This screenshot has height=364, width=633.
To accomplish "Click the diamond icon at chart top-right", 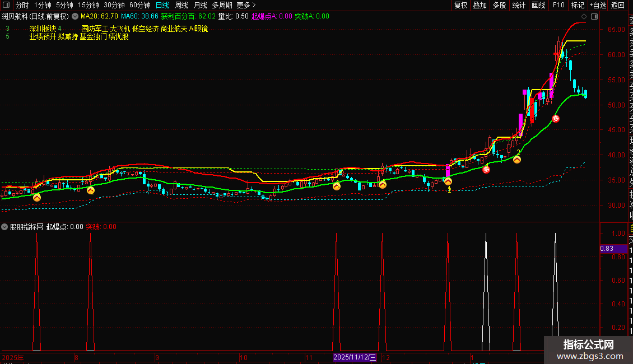I will click(x=585, y=17).
